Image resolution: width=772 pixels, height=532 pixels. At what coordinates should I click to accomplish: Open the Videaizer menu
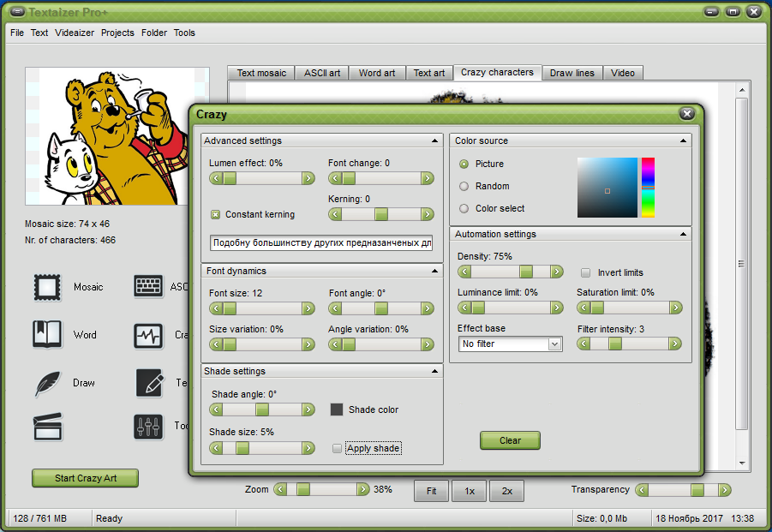click(x=75, y=33)
